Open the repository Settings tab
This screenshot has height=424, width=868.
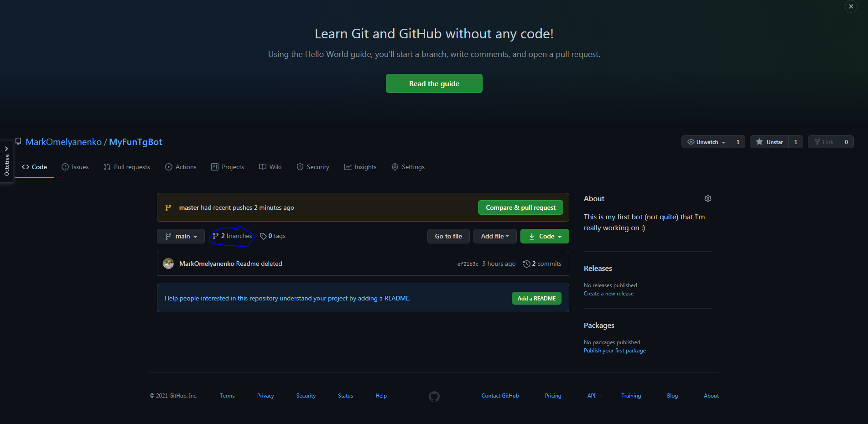408,167
